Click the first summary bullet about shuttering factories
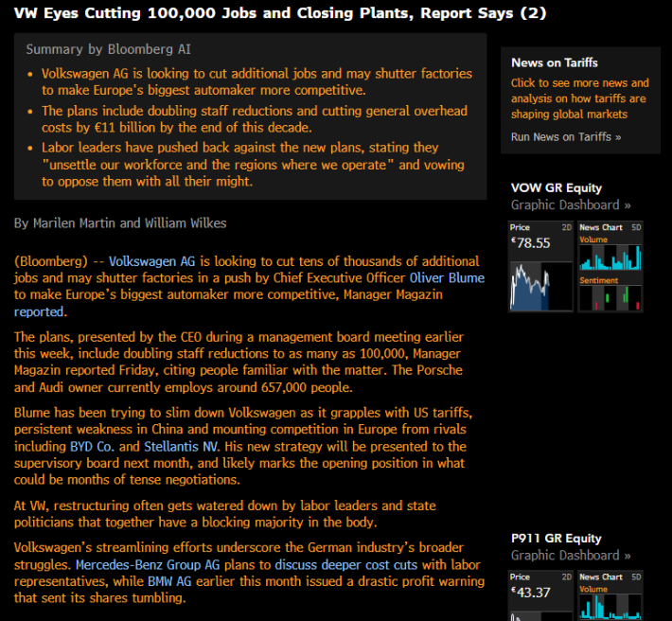The height and width of the screenshot is (621, 672). click(256, 81)
